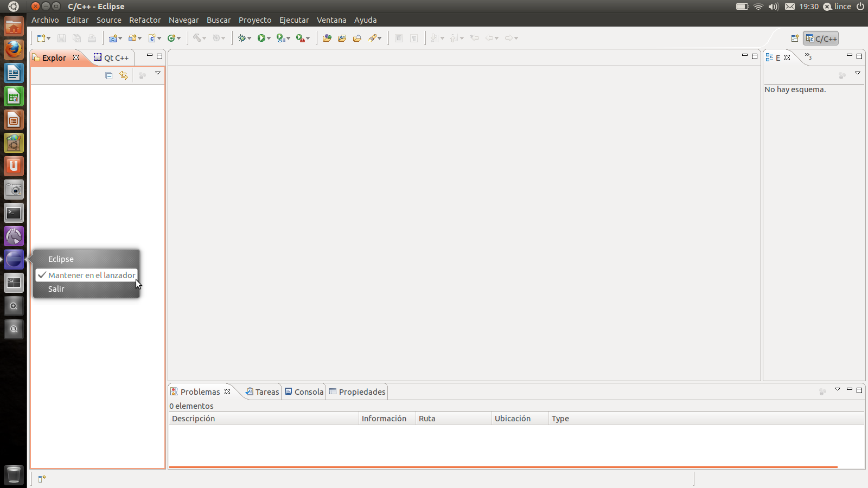868x488 pixels.
Task: Open the Outline panel view menu triangle
Action: (858, 73)
